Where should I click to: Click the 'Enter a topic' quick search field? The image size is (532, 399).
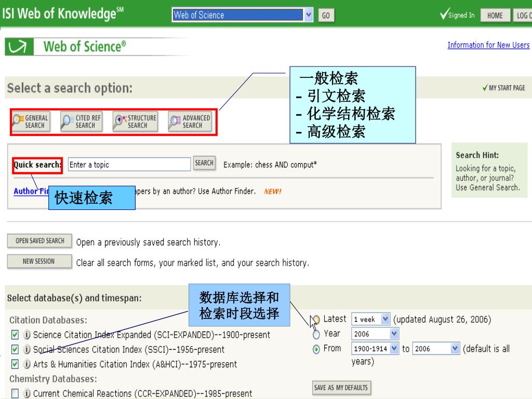pyautogui.click(x=129, y=164)
